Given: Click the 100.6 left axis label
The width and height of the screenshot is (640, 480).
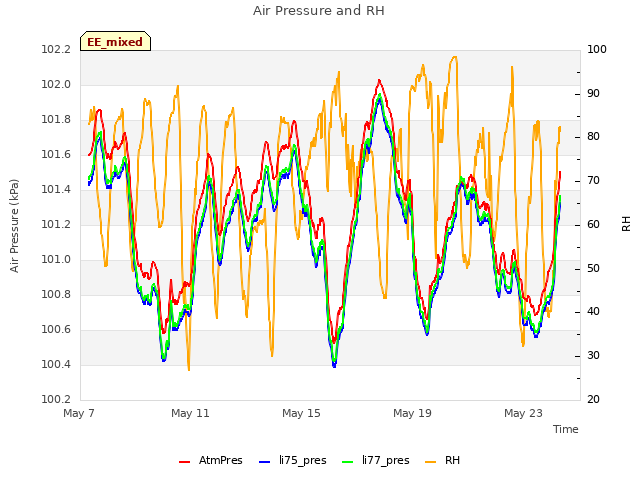Looking at the screenshot, I should coord(56,330).
